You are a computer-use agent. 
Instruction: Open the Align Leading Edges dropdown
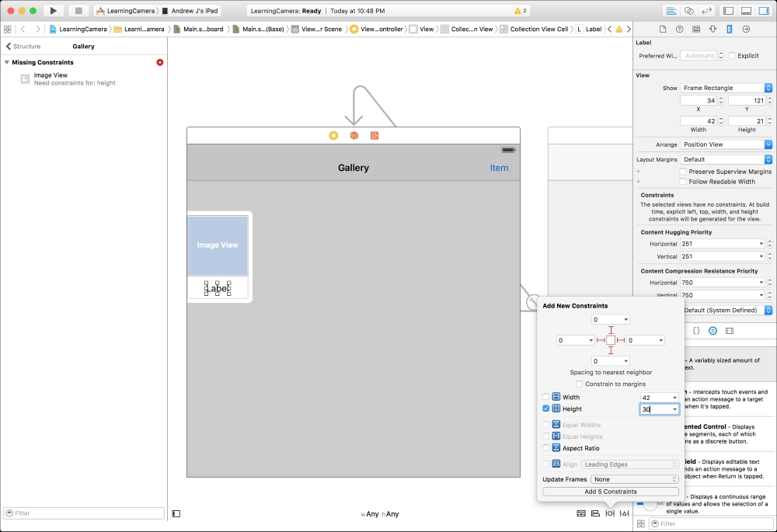(630, 464)
